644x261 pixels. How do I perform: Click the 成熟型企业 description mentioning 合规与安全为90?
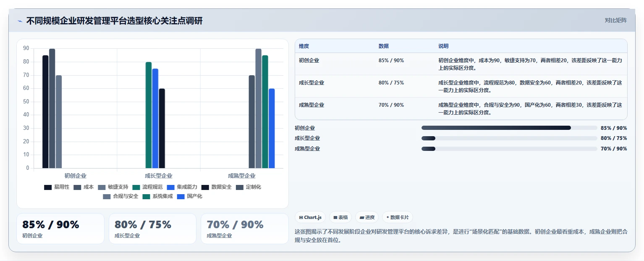click(x=530, y=109)
